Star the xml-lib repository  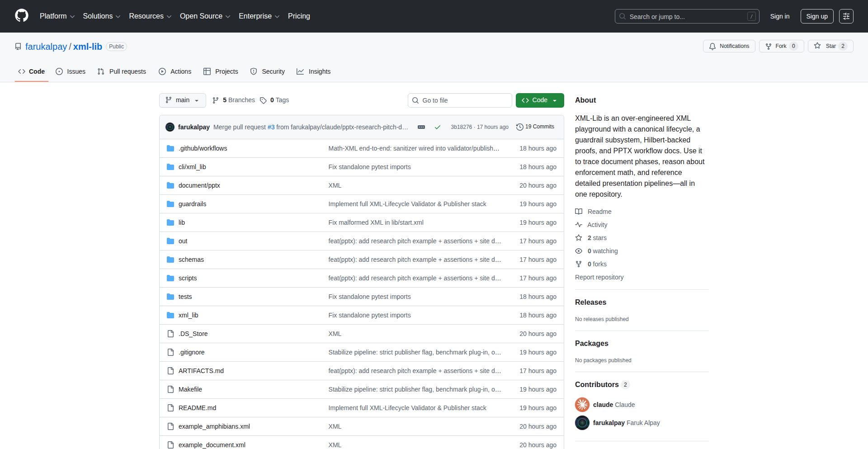pos(830,46)
